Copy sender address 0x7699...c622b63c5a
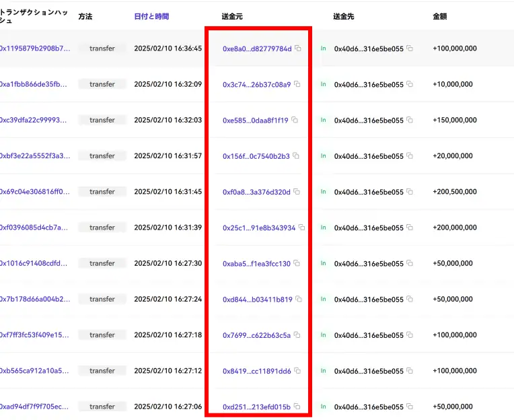The height and width of the screenshot is (420, 514). (297, 335)
